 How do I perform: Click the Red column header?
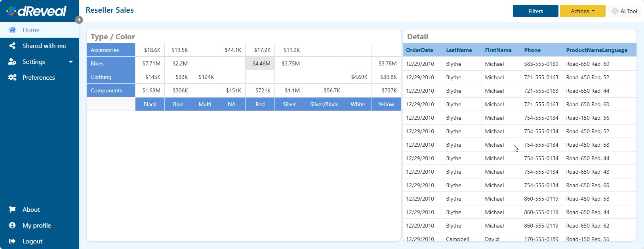tap(260, 104)
